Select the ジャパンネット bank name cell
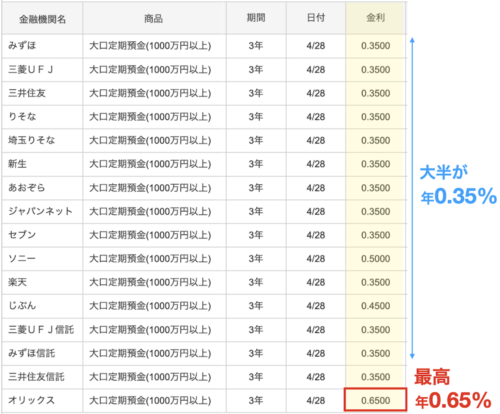The height and width of the screenshot is (414, 500). click(42, 212)
